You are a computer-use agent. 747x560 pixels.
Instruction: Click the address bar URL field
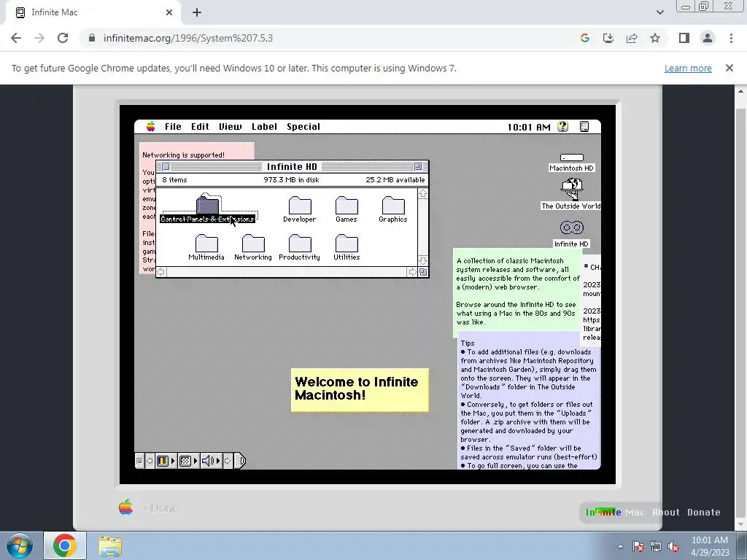coord(329,38)
